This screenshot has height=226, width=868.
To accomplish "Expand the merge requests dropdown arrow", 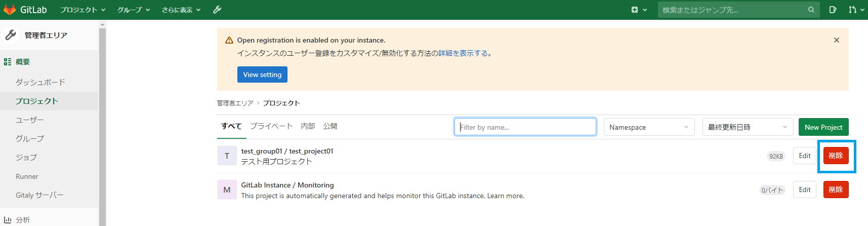I will pyautogui.click(x=862, y=10).
